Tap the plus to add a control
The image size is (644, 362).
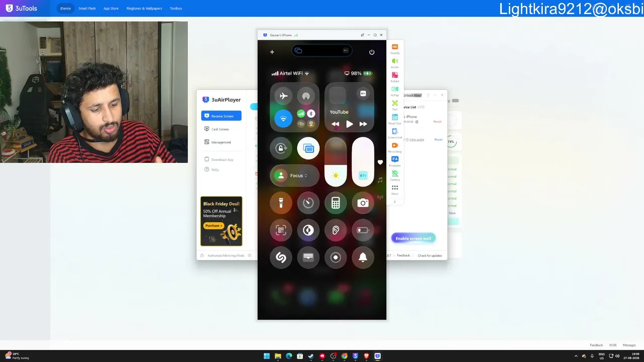(x=272, y=52)
